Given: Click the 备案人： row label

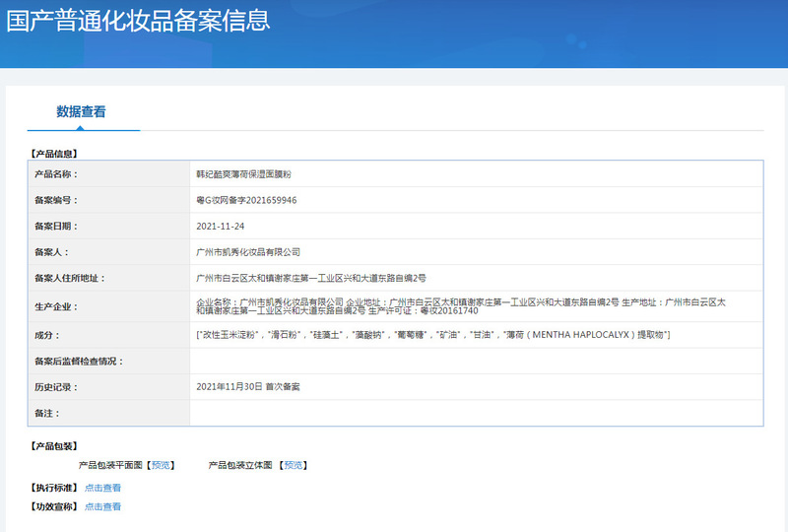Looking at the screenshot, I should click(x=51, y=252).
